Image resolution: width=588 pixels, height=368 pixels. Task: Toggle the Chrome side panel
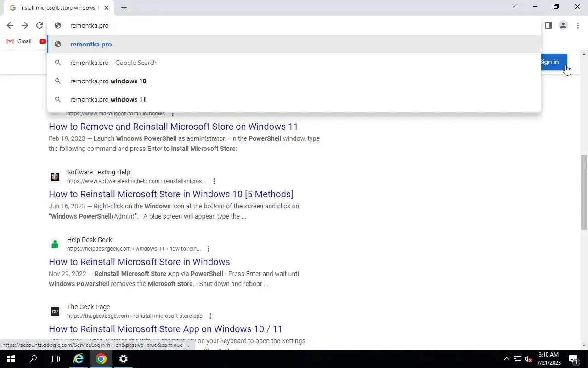(548, 25)
